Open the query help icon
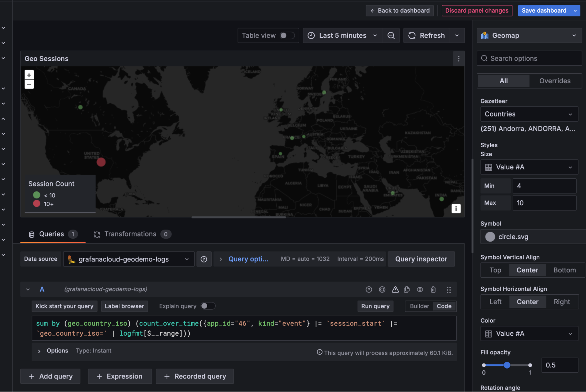586x392 pixels. coord(369,289)
